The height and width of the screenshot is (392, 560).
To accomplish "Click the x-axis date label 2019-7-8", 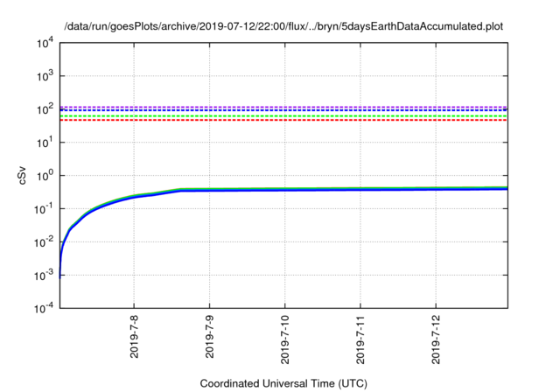I will pos(134,336).
